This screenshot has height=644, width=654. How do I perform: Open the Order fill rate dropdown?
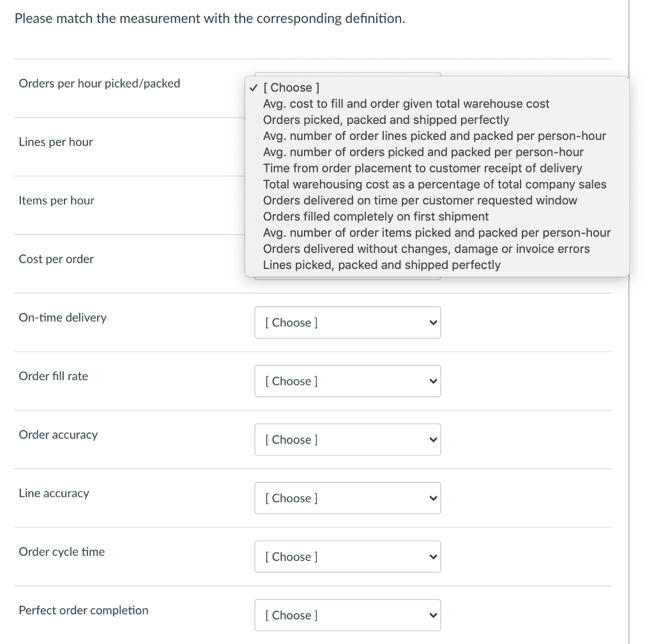347,381
